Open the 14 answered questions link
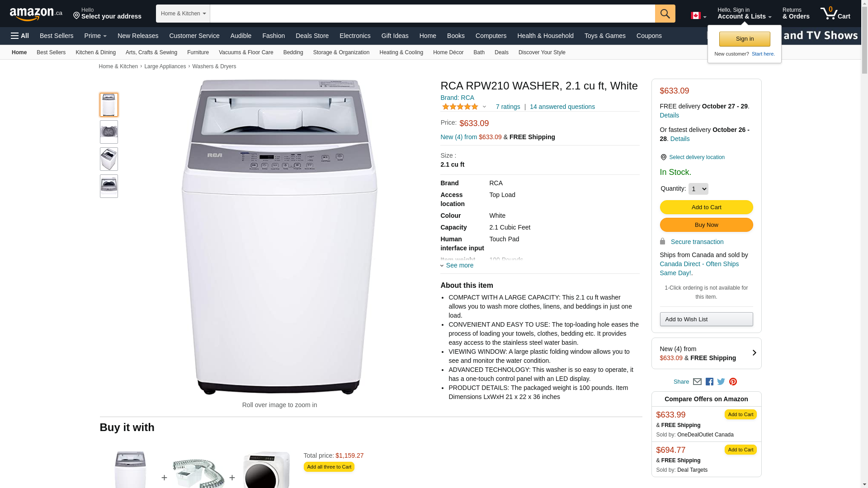868x488 pixels. (562, 107)
